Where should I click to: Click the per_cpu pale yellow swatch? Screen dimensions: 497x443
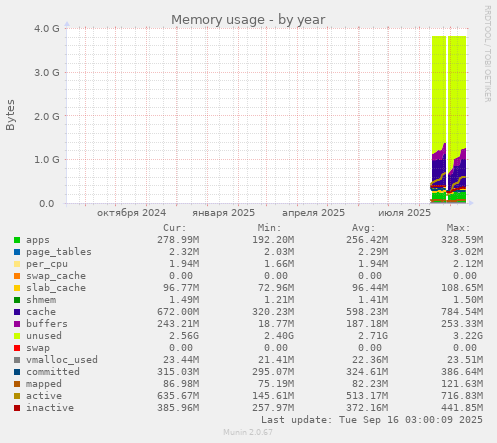click(x=17, y=264)
